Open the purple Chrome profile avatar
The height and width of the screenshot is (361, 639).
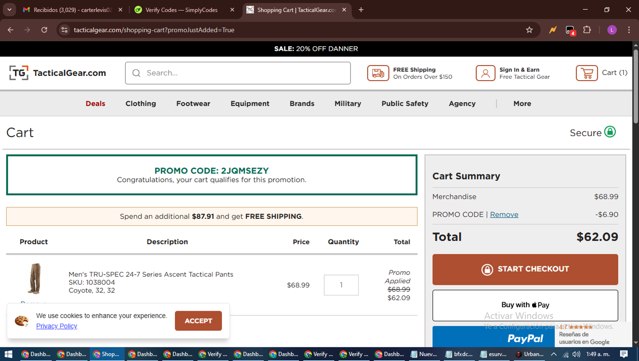(x=612, y=30)
